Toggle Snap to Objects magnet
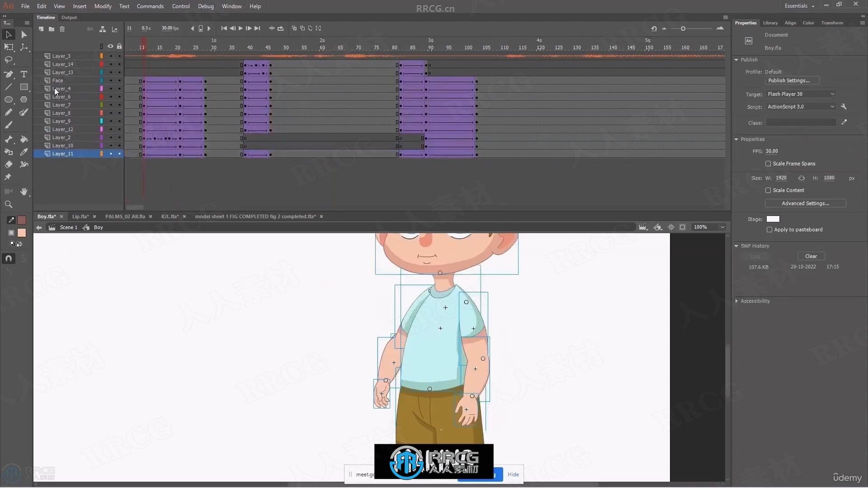 pos(9,258)
